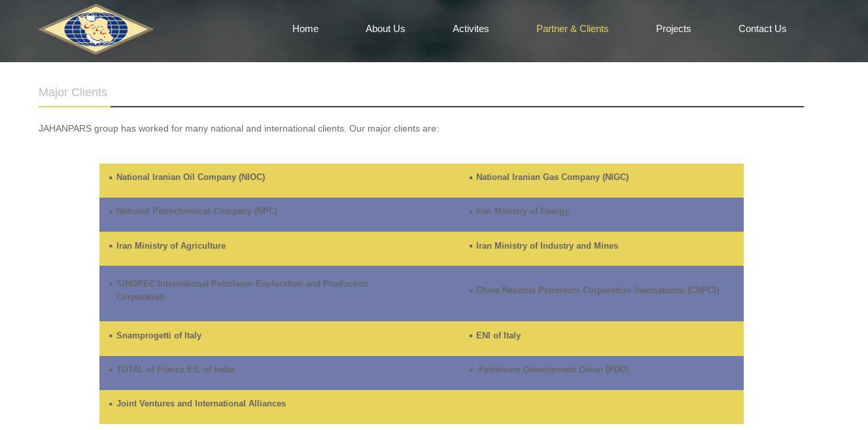
Task: Click the Jahanpars globe logo
Action: [x=95, y=29]
